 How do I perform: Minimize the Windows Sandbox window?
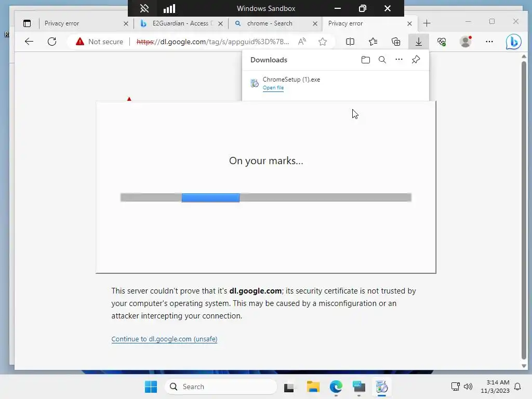click(x=338, y=8)
